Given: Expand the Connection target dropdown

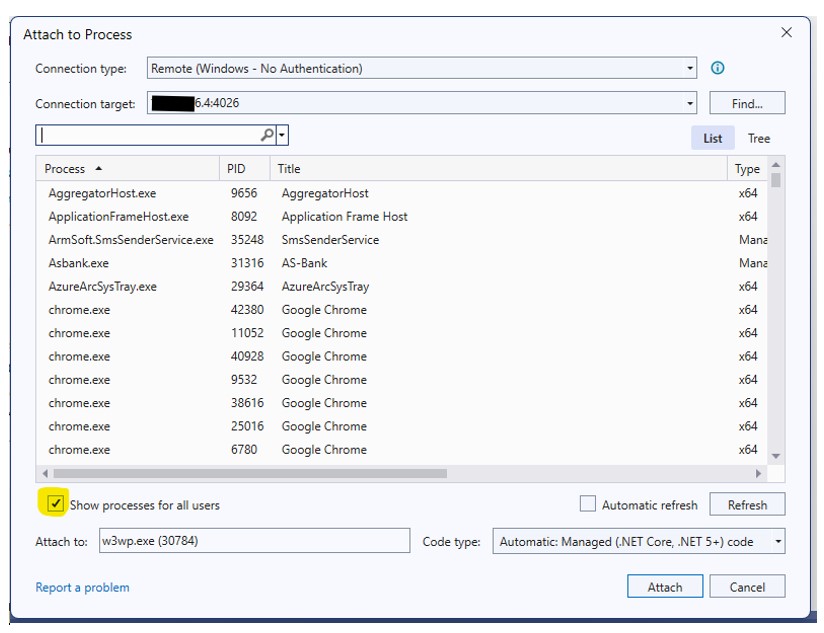Looking at the screenshot, I should pos(690,103).
